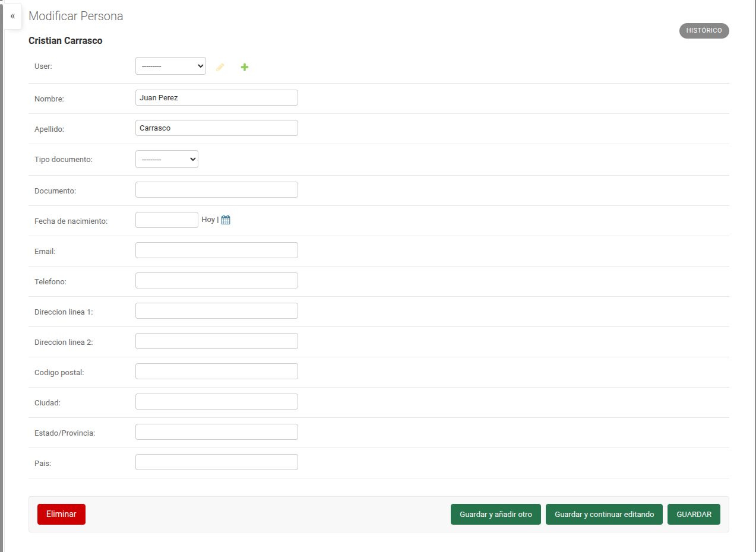Click the green plus to add a new user

tap(244, 66)
